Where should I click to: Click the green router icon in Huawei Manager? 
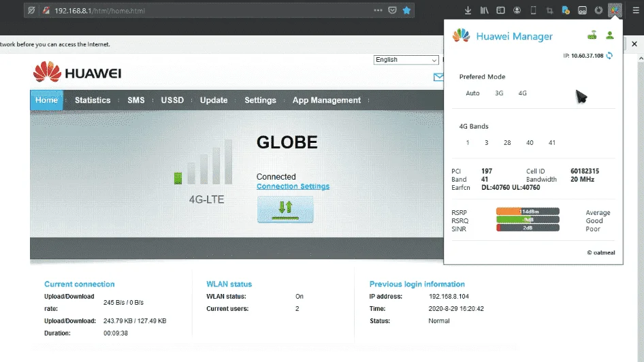(x=592, y=35)
